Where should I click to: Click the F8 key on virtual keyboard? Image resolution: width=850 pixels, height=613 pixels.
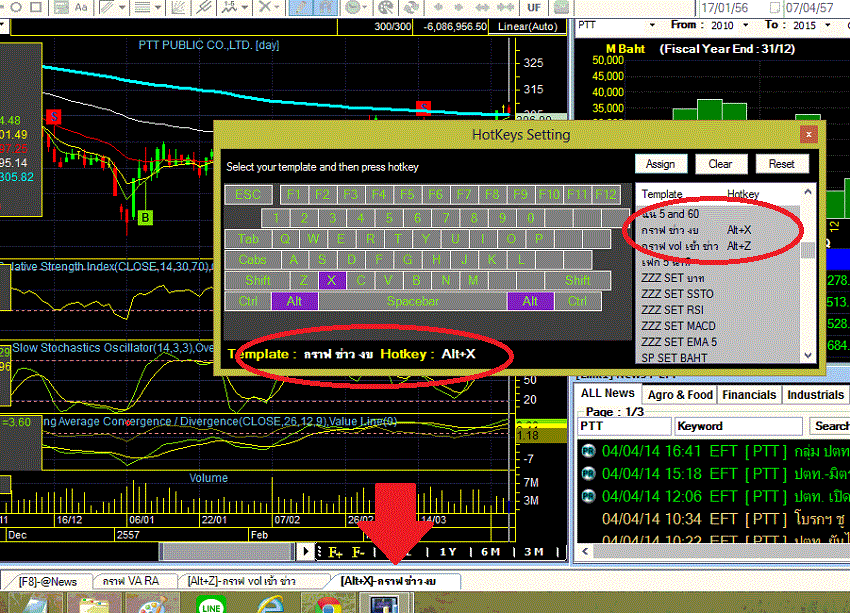click(x=492, y=195)
